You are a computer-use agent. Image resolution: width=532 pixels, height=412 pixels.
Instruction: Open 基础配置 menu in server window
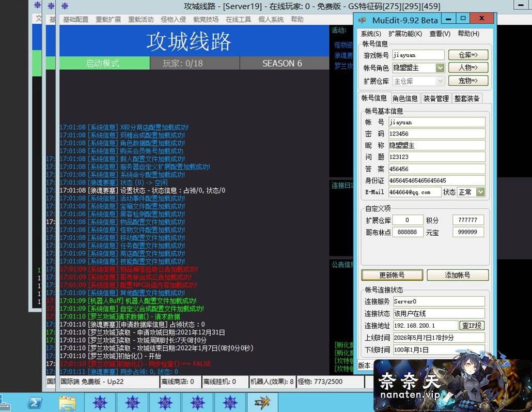pos(75,19)
